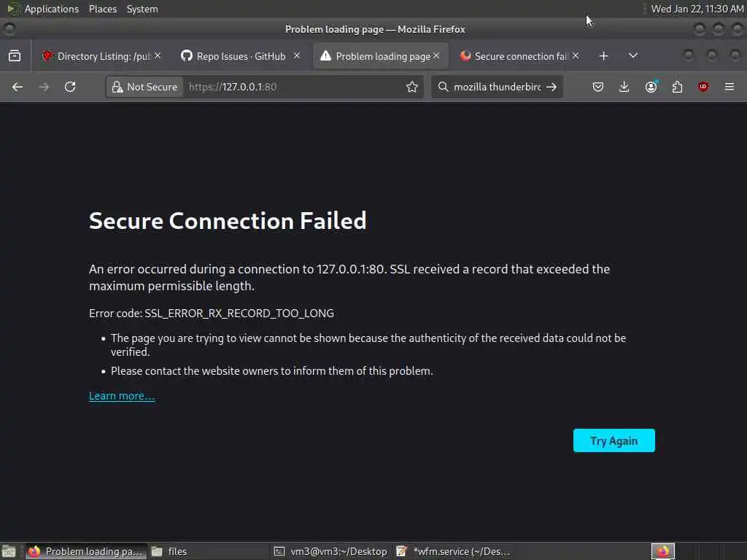The image size is (747, 560).
Task: Close the Secure connection failed tab
Action: pyautogui.click(x=576, y=55)
